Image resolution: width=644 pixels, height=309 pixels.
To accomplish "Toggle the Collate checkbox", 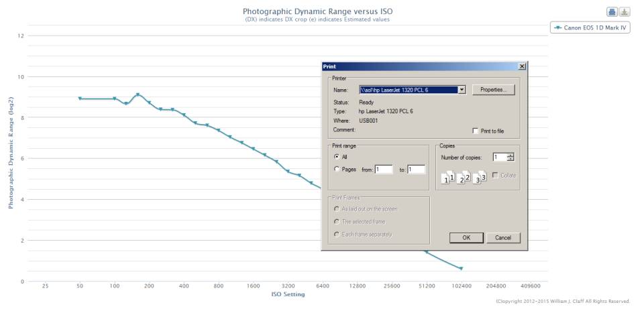I will 495,175.
